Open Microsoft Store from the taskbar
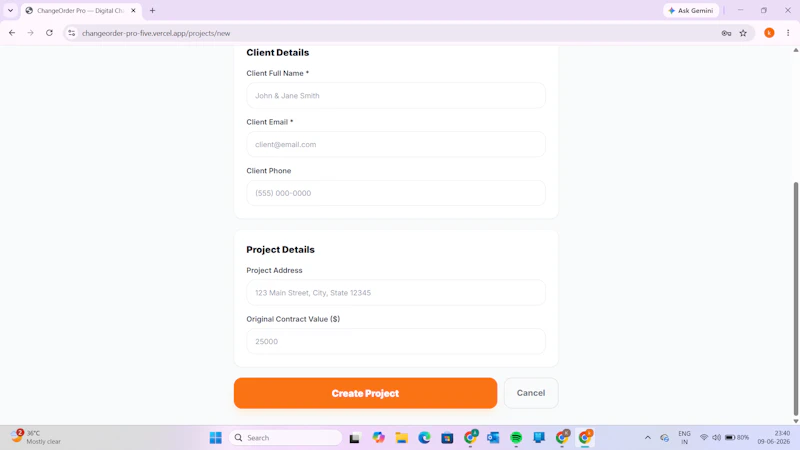Image resolution: width=800 pixels, height=450 pixels. tap(447, 437)
